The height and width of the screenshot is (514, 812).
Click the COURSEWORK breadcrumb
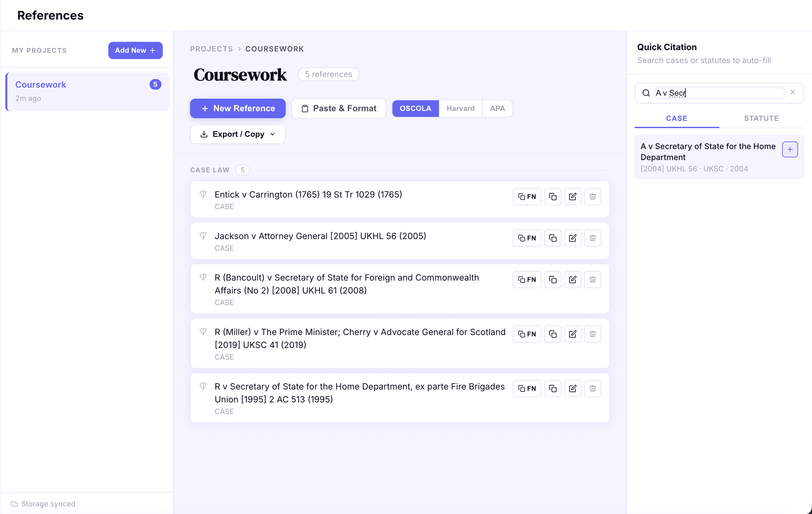pos(274,49)
